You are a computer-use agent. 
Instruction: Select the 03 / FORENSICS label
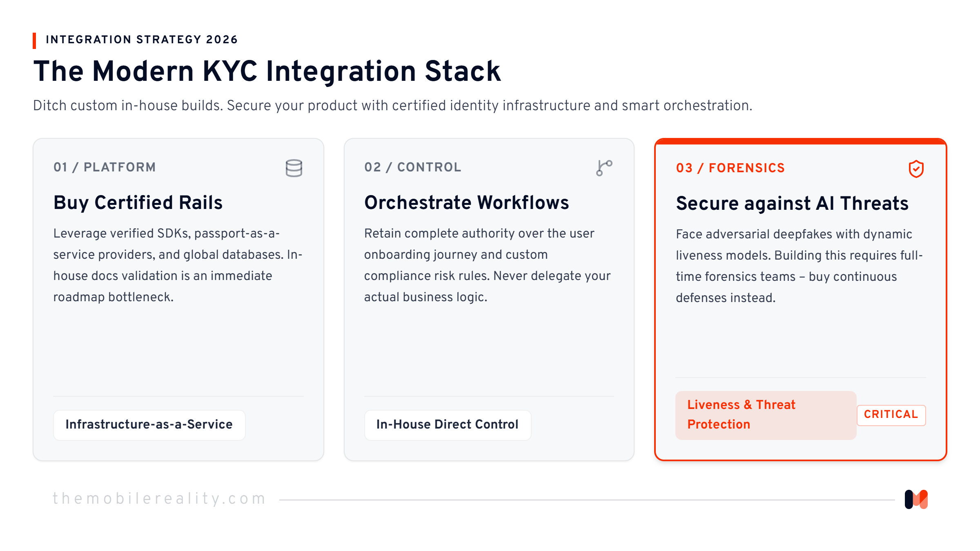731,168
